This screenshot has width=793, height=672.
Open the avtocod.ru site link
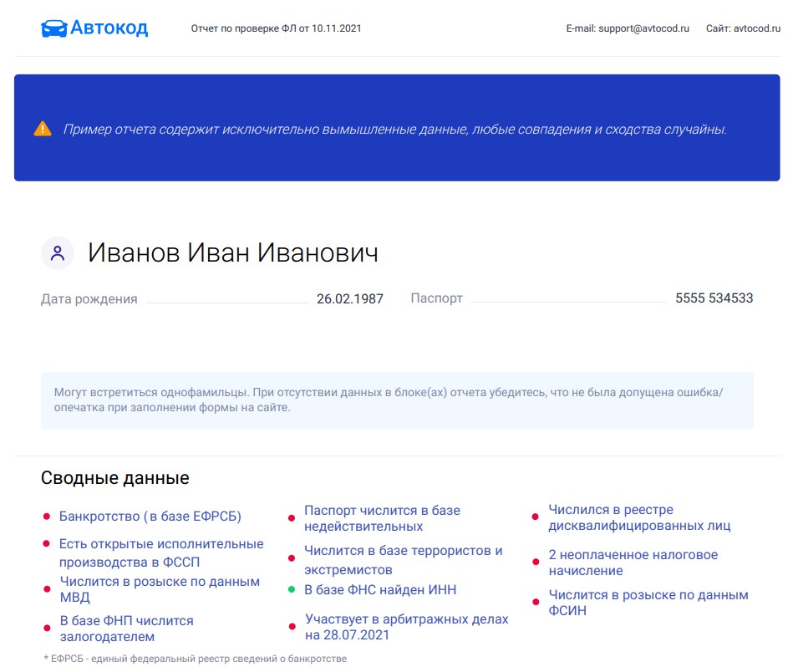pyautogui.click(x=756, y=28)
